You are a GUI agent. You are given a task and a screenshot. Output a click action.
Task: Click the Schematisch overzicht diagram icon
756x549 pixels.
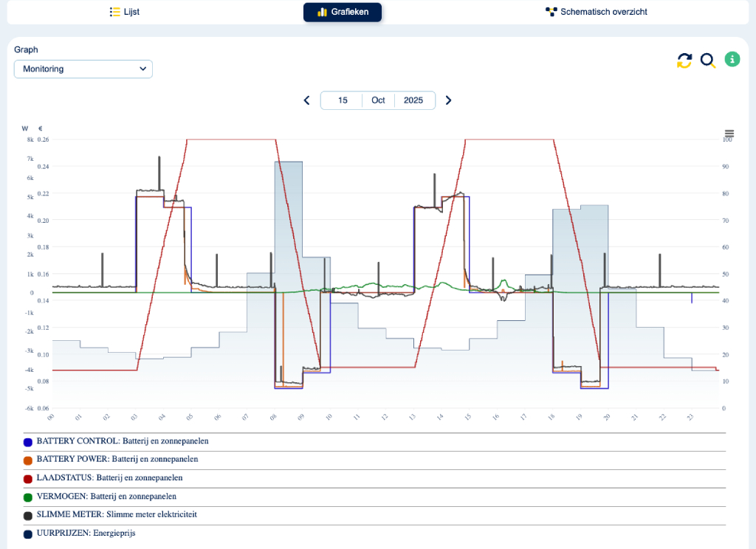coord(551,12)
